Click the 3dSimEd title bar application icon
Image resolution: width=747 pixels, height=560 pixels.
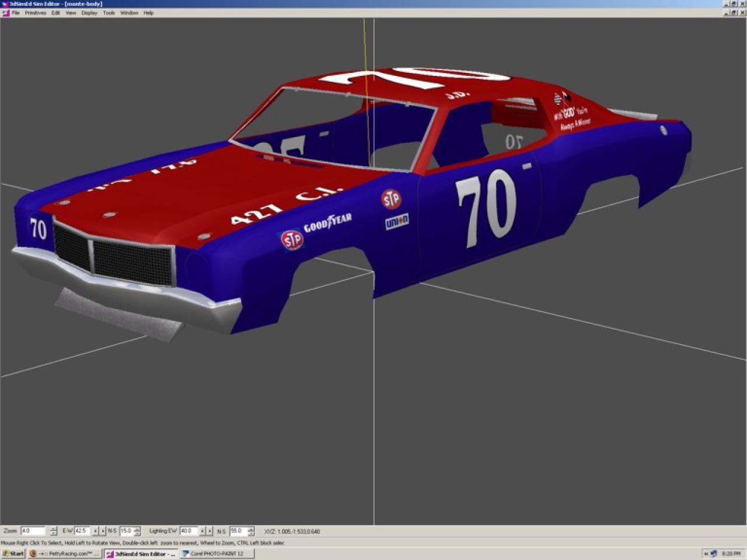point(5,3)
